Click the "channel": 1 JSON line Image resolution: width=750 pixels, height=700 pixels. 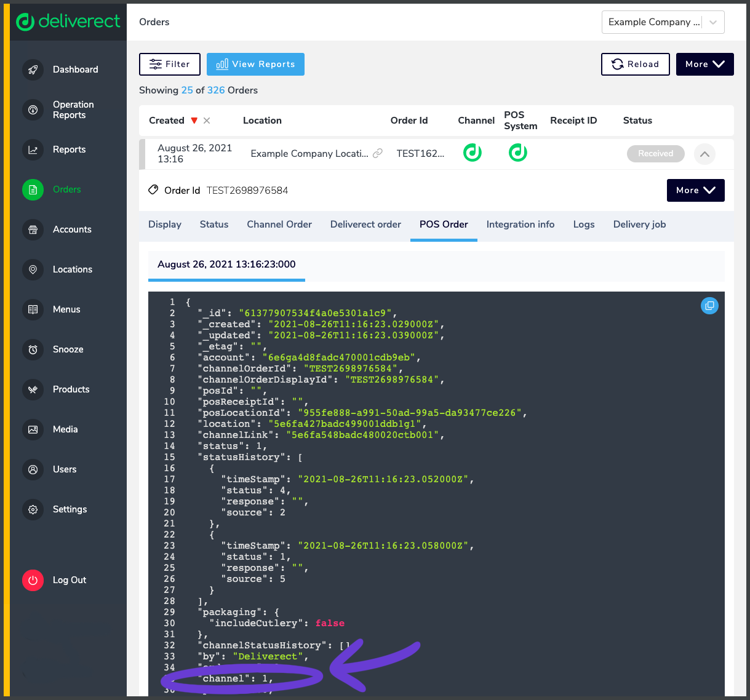[235, 678]
